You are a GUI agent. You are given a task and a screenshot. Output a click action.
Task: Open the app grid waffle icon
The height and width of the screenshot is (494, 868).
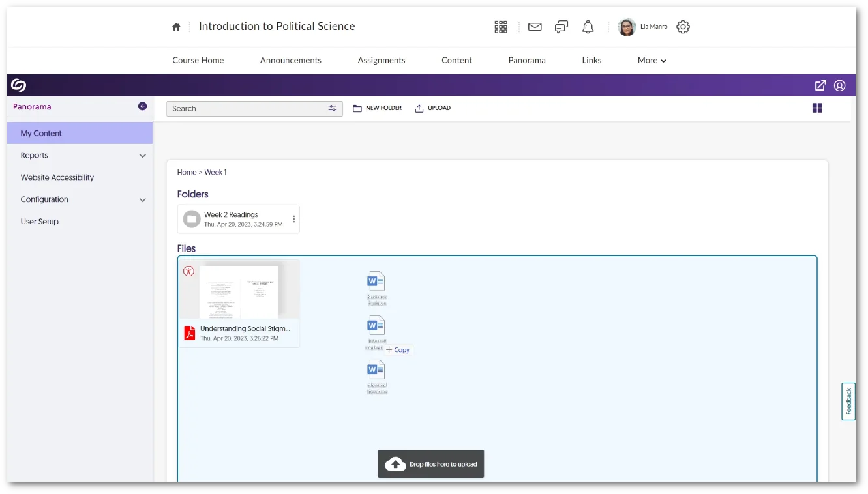pyautogui.click(x=501, y=27)
